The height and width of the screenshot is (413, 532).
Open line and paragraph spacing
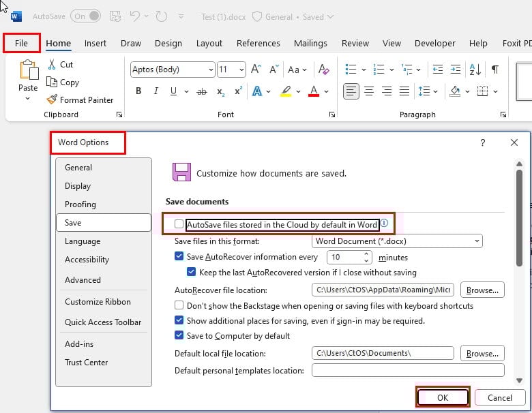(x=424, y=91)
